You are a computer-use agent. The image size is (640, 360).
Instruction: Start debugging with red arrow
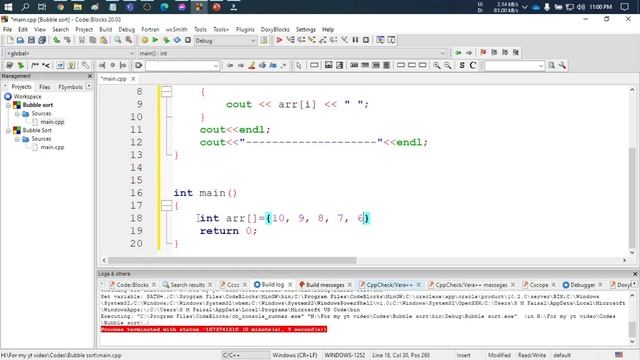coord(280,40)
